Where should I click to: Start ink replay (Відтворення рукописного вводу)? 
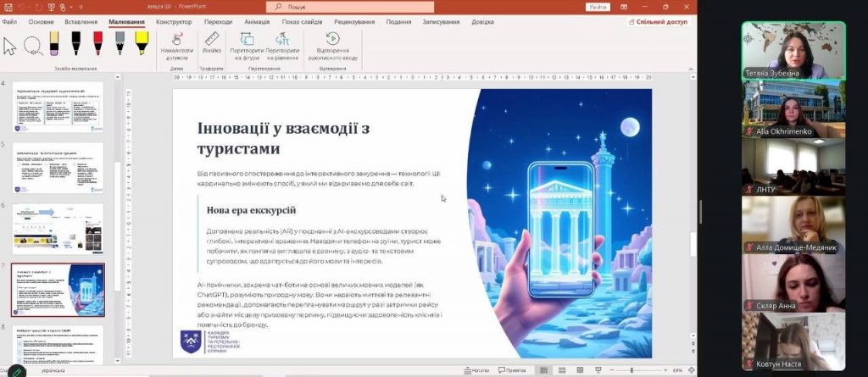[x=332, y=45]
